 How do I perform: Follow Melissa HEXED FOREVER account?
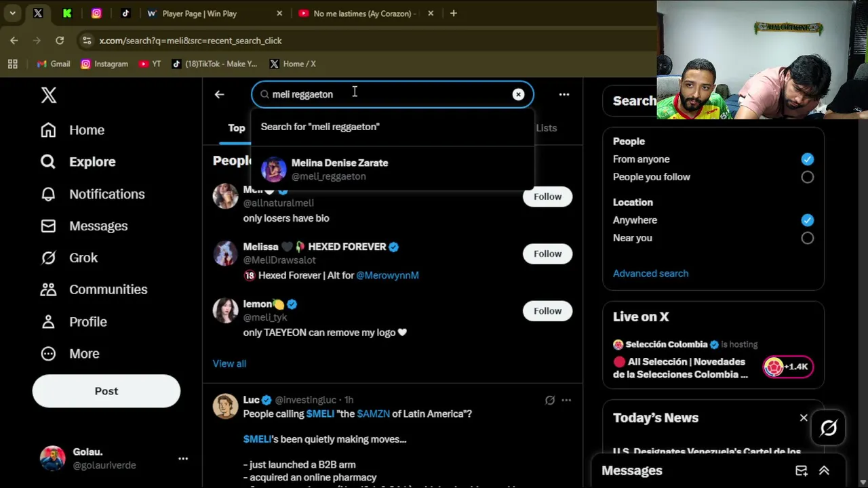[547, 253]
